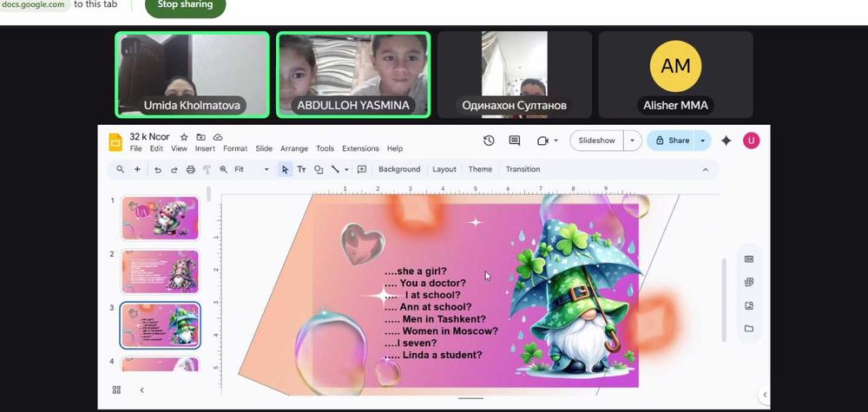This screenshot has height=412, width=868.
Task: Print the presentation
Action: 190,169
